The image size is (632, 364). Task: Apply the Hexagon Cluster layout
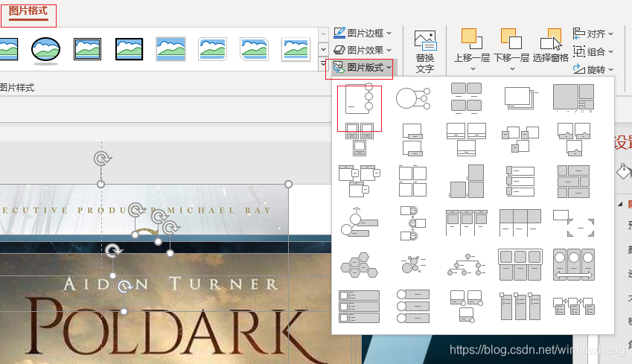[359, 265]
